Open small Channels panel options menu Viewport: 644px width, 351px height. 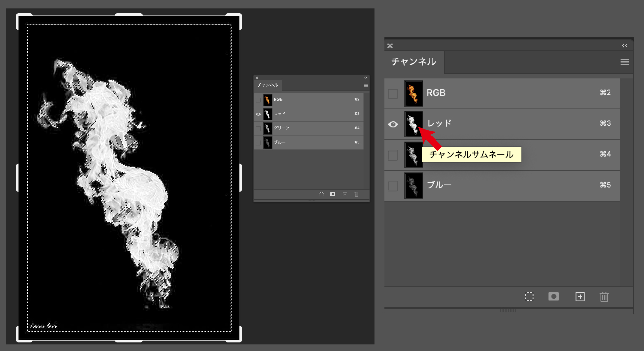pyautogui.click(x=366, y=85)
